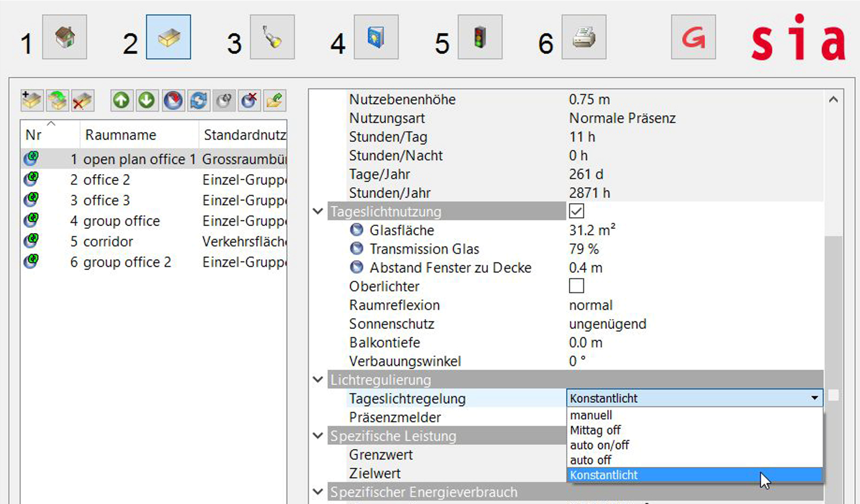Image resolution: width=860 pixels, height=504 pixels.
Task: Select room 'group office'
Action: [122, 221]
